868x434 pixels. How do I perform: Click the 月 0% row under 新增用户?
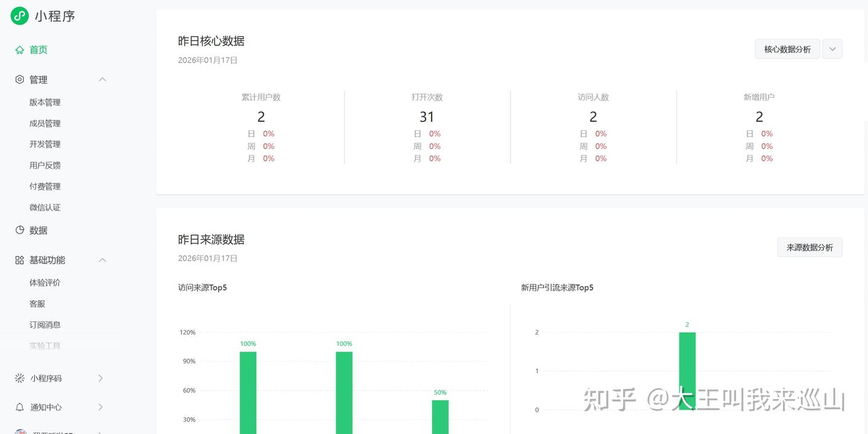(x=759, y=159)
